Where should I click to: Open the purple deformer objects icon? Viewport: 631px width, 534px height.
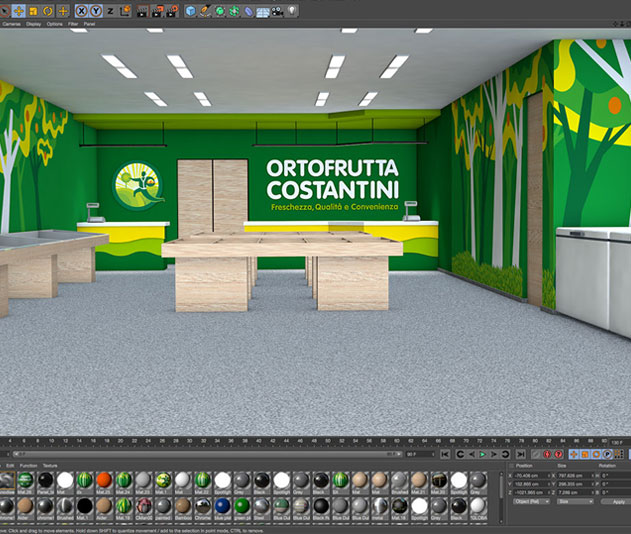[249, 11]
